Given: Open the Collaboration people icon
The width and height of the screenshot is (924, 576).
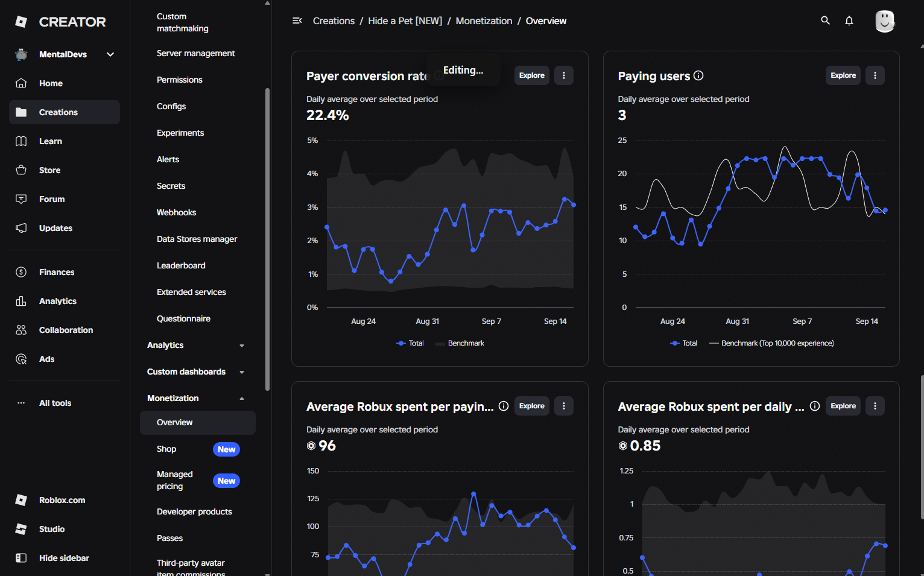Looking at the screenshot, I should point(21,330).
